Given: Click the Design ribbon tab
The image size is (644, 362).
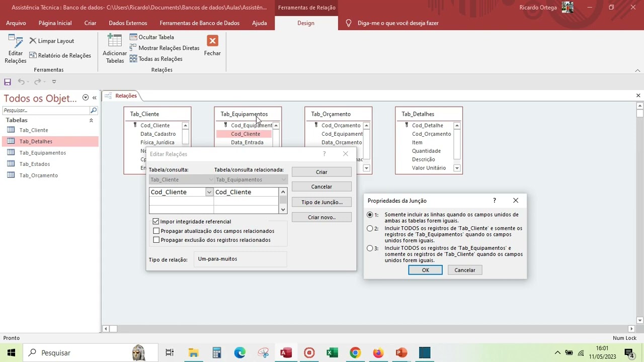Looking at the screenshot, I should coord(305,23).
